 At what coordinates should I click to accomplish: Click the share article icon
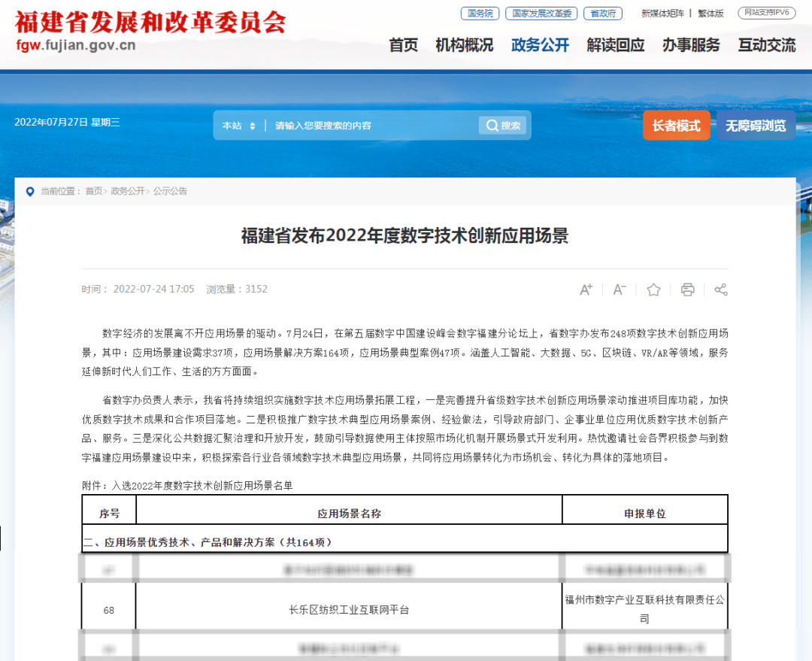pyautogui.click(x=720, y=290)
